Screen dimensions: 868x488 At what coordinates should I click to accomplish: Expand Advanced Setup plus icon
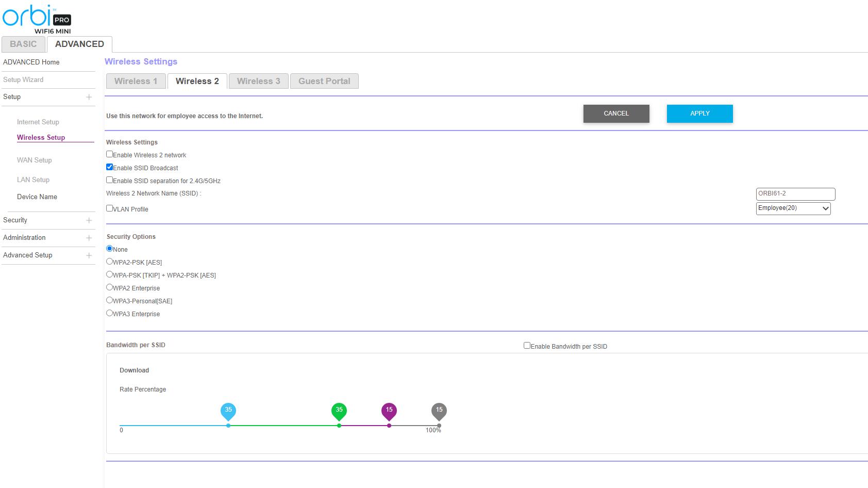(x=89, y=255)
